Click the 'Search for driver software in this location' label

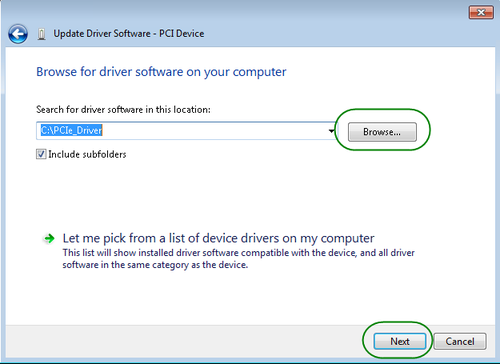pyautogui.click(x=123, y=110)
